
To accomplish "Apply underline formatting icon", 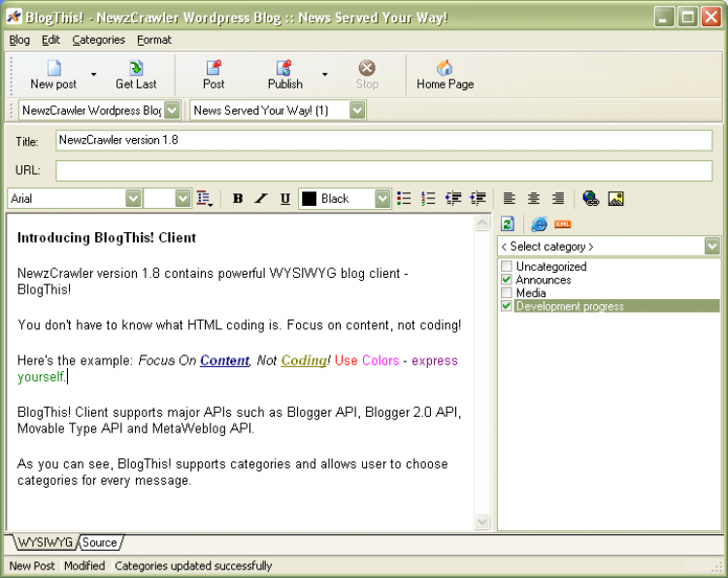I will [285, 199].
